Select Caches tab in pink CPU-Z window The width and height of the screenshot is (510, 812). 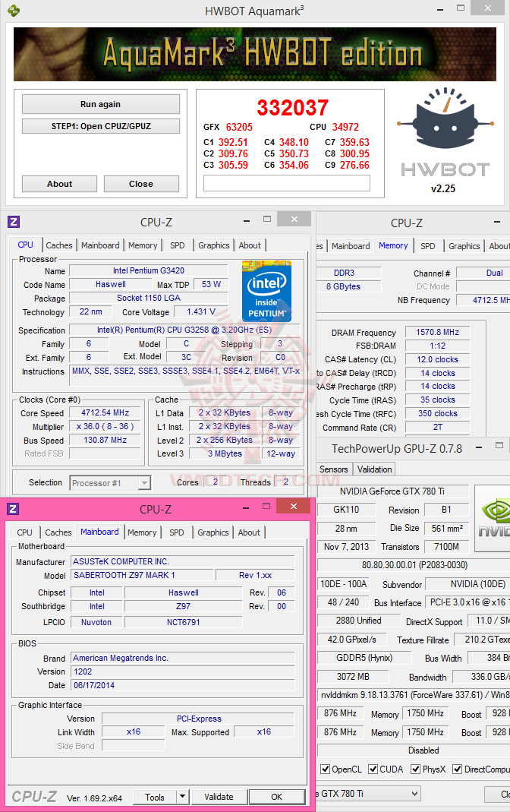click(x=58, y=532)
